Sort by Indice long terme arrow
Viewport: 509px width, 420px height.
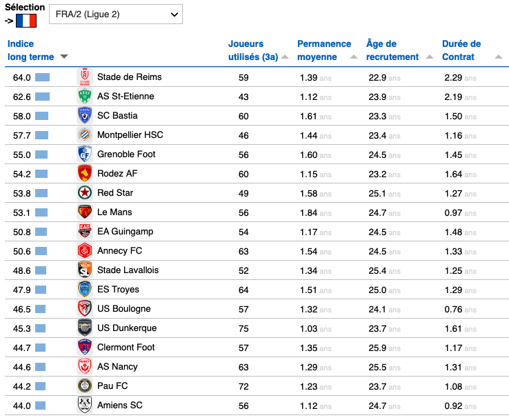coord(64,57)
